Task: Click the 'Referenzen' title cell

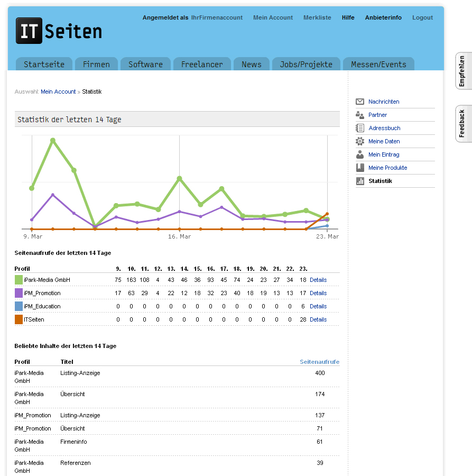Action: 76,463
